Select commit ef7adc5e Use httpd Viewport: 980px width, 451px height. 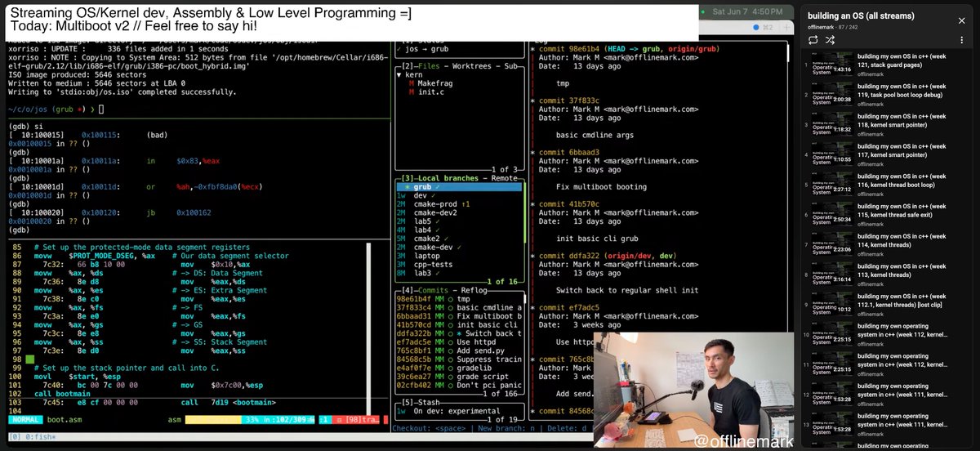[458, 342]
